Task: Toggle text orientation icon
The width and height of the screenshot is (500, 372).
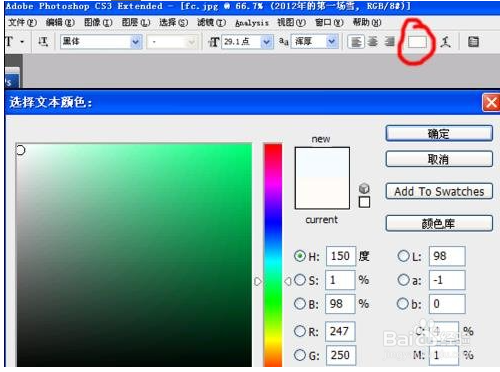Action: point(43,42)
